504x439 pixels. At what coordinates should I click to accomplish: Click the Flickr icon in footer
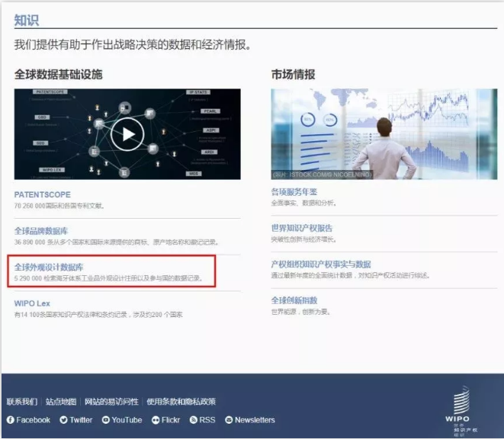(156, 420)
